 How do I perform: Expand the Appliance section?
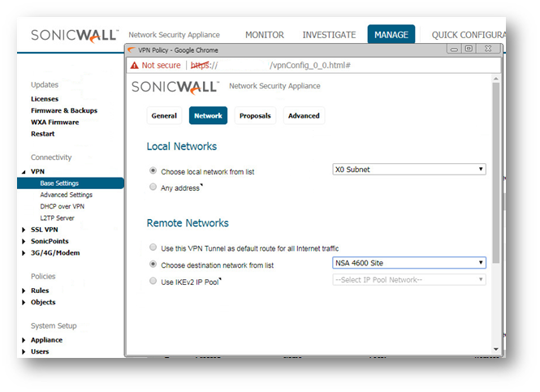point(24,340)
